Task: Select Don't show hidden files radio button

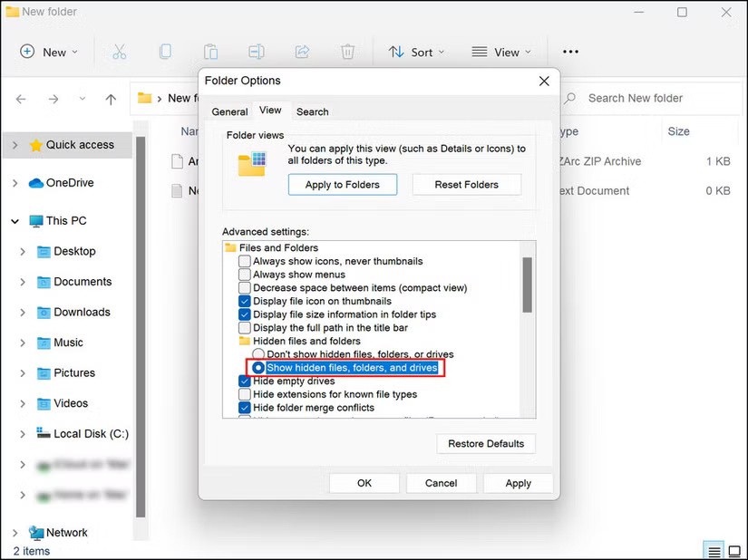Action: tap(258, 354)
